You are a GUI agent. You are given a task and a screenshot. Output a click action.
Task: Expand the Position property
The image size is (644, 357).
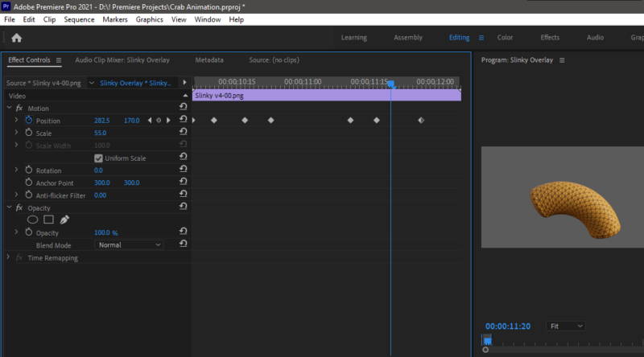point(16,120)
